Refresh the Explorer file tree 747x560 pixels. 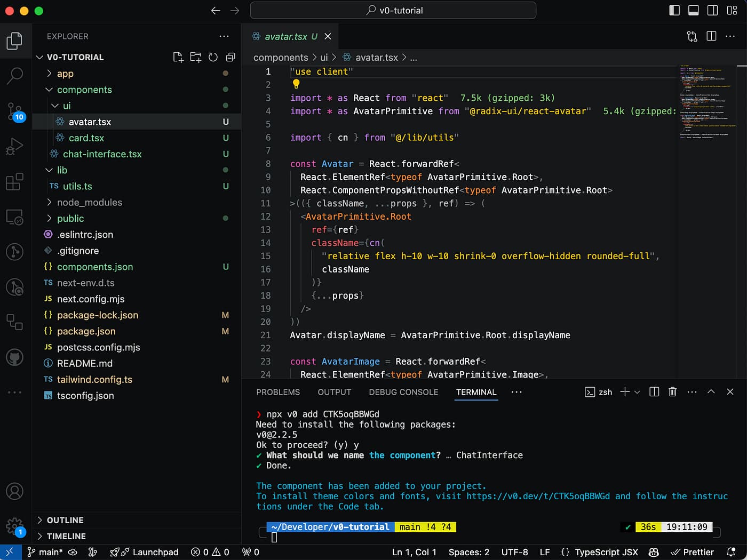[213, 57]
